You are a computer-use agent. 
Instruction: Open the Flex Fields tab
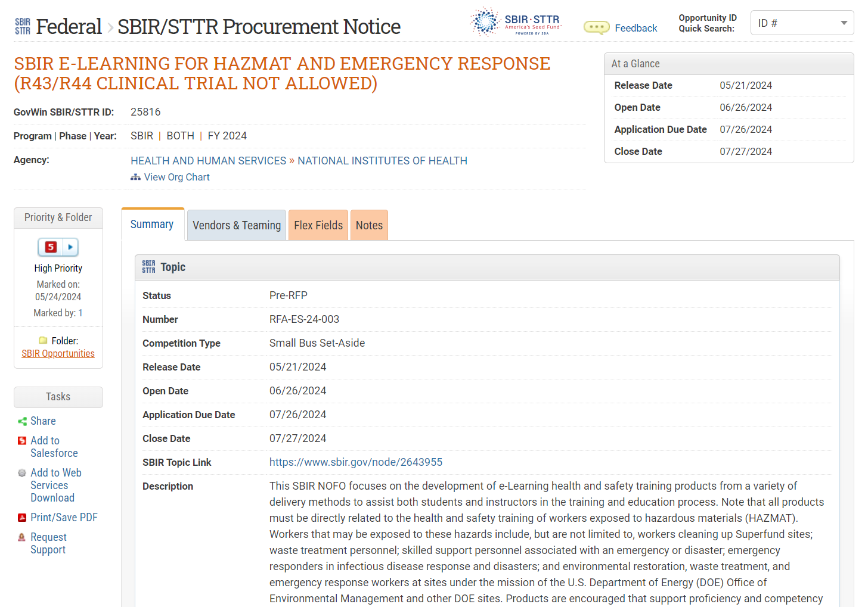tap(318, 225)
